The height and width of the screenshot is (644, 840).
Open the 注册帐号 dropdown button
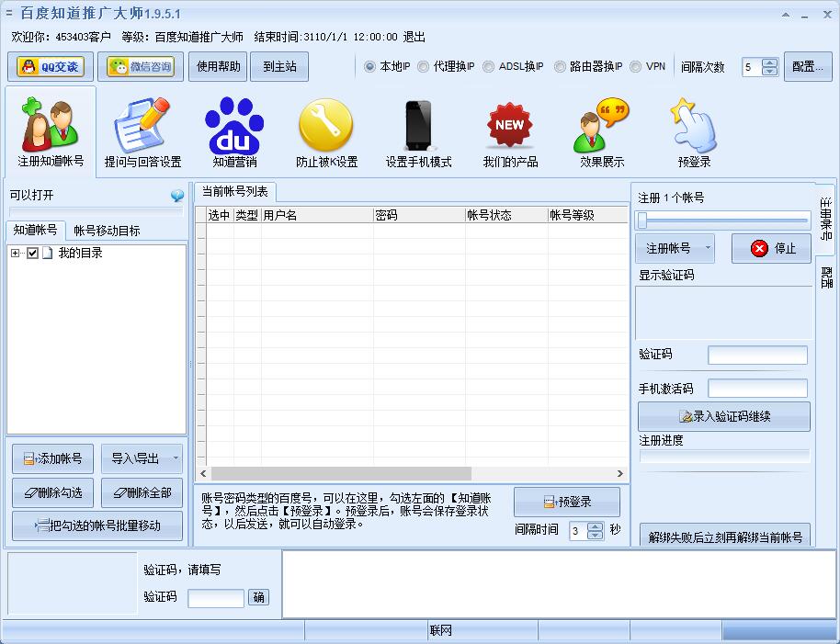coord(675,248)
